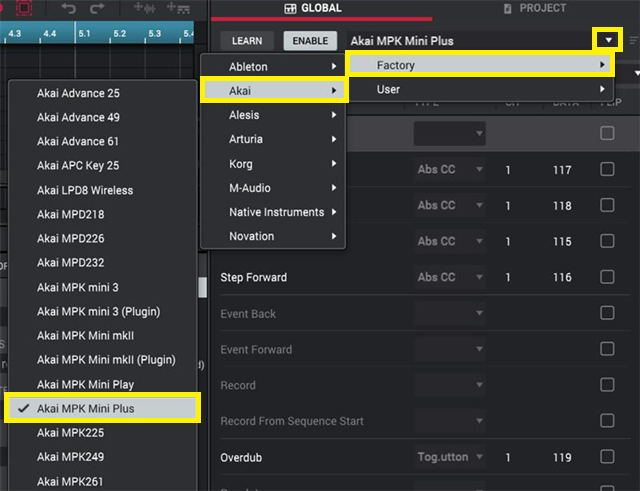The height and width of the screenshot is (491, 640).
Task: Expand the Ableton manufacturer submenu
Action: click(273, 67)
